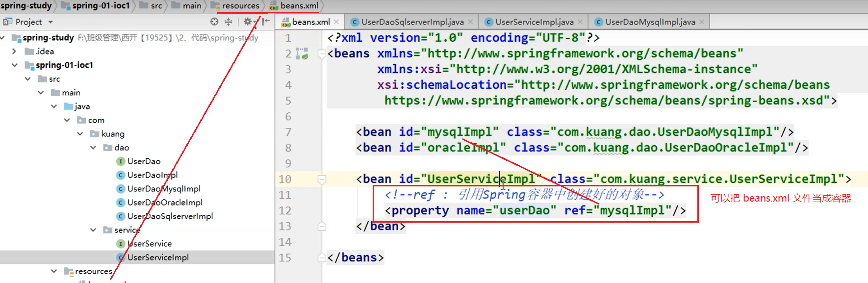The width and height of the screenshot is (868, 283).
Task: Select the UserDaoSqlserverImpl class icon
Action: (x=121, y=216)
